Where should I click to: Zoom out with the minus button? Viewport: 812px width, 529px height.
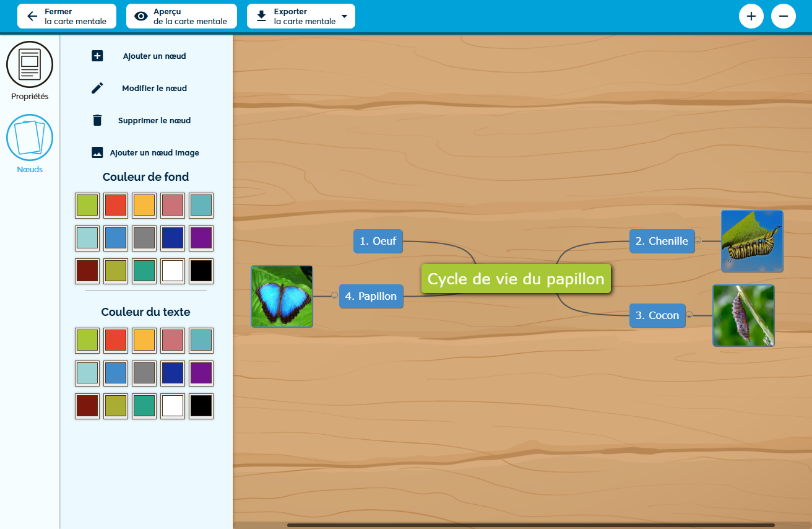tap(783, 16)
